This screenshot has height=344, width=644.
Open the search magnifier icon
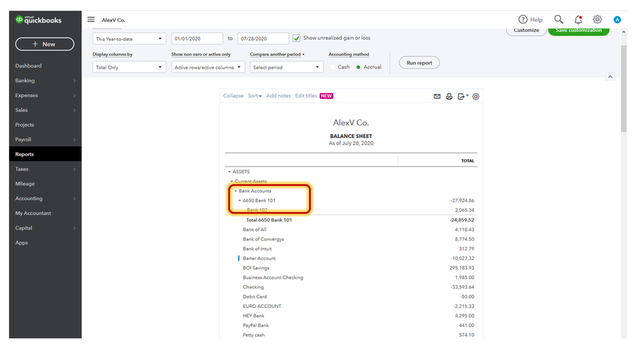[x=559, y=20]
